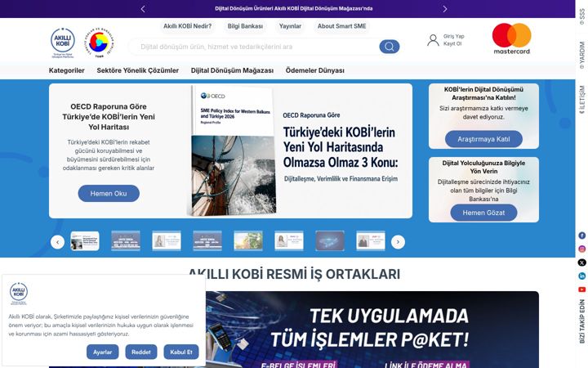Open Dijital Dönüşüm Mağazası menu
The image size is (588, 368).
click(232, 70)
